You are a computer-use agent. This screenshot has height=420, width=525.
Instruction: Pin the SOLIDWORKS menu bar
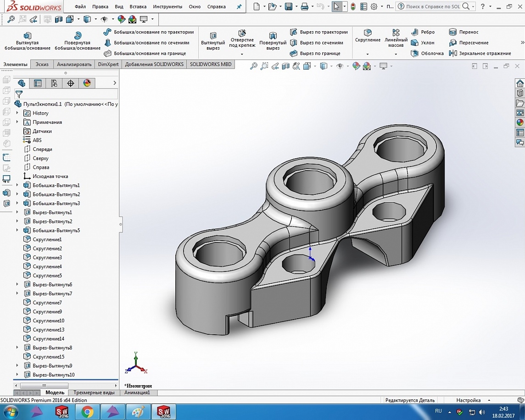click(x=239, y=7)
